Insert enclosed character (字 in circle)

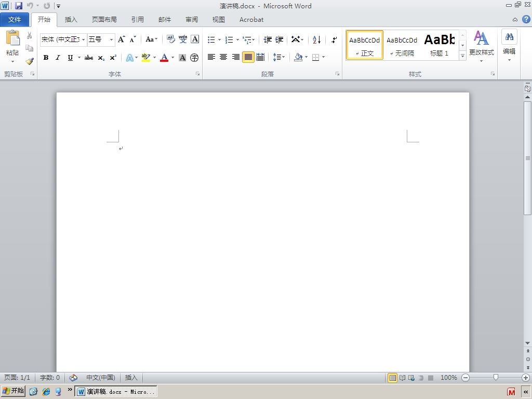point(194,58)
